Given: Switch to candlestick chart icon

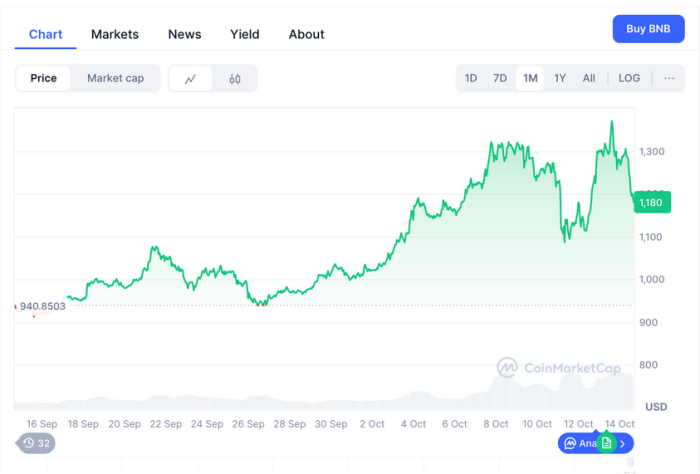Looking at the screenshot, I should [x=235, y=78].
